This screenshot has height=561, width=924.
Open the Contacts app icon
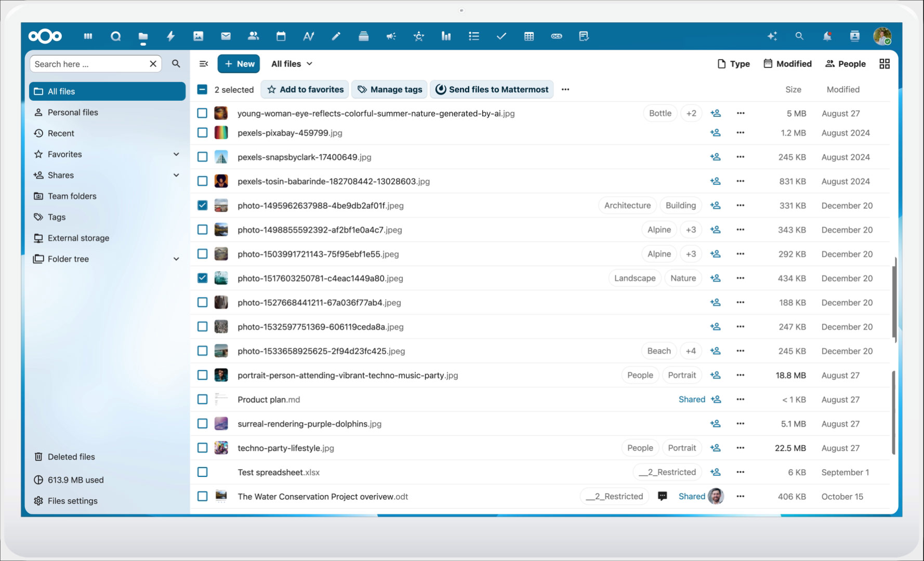[253, 36]
